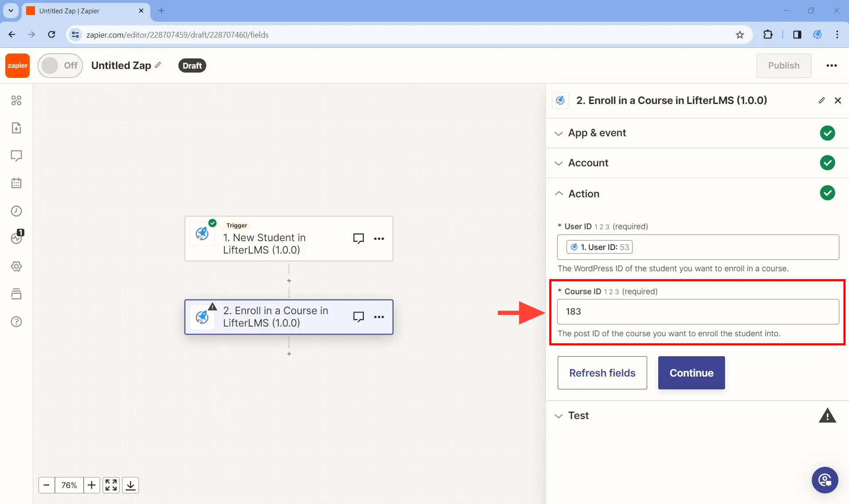Viewport: 849px width, 504px height.
Task: Zoom out the canvas with minus control
Action: click(x=46, y=485)
